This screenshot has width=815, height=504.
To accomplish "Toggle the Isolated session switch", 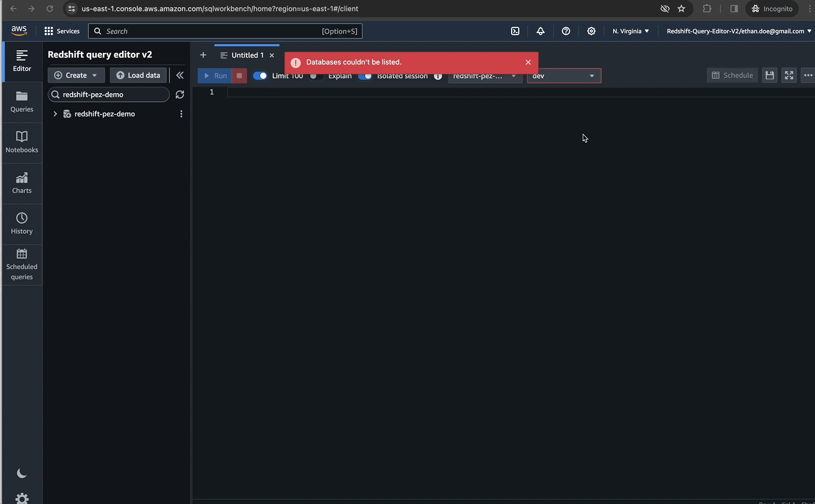I will click(x=365, y=76).
